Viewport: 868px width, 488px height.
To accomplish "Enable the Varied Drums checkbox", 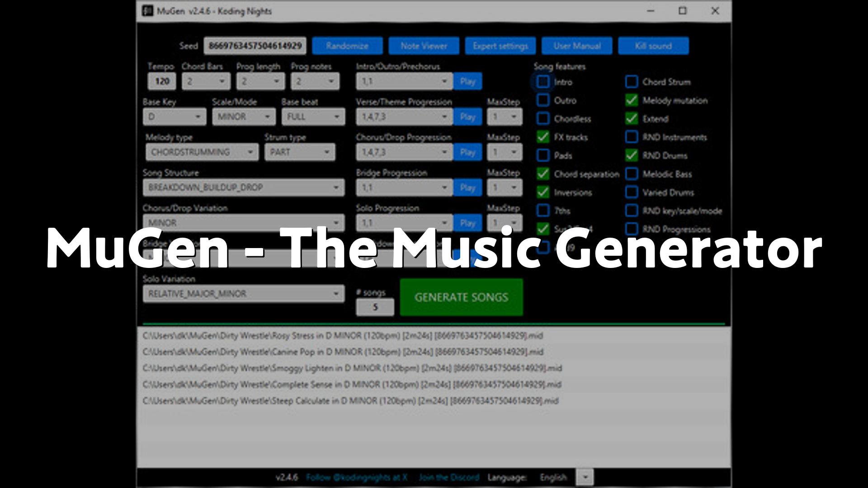I will click(x=632, y=192).
